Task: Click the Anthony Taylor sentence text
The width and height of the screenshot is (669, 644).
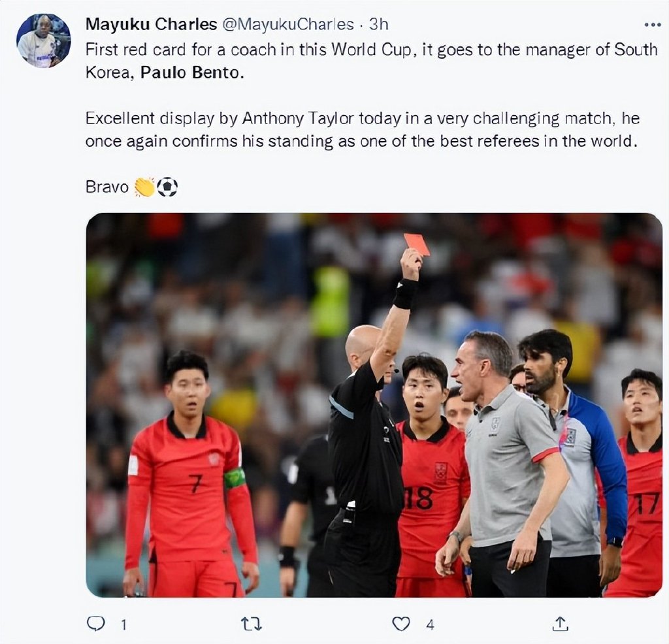Action: coord(362,130)
